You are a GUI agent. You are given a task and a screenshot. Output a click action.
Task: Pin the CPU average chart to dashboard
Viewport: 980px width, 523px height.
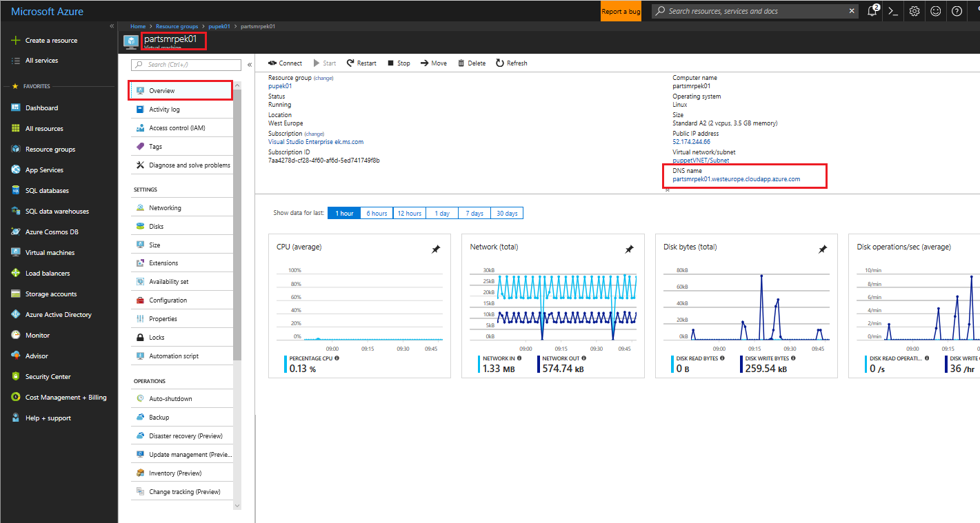(436, 249)
